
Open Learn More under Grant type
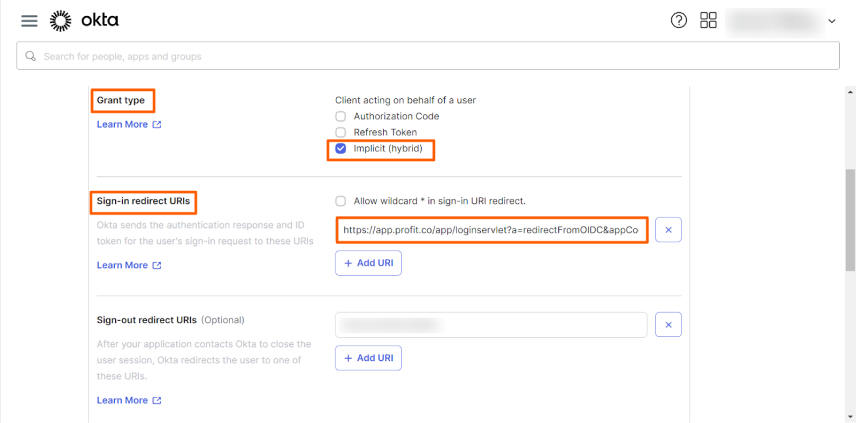click(x=122, y=124)
